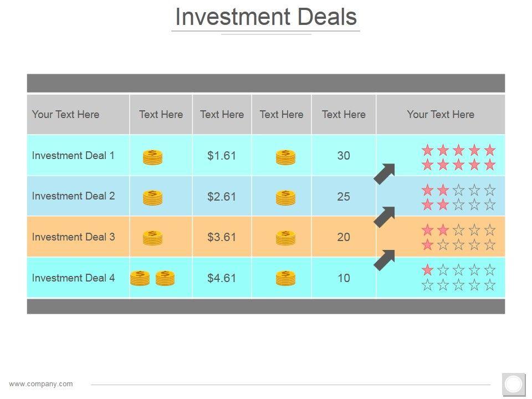This screenshot has height=399, width=532.
Task: Click the value 30 in Deal 1 row
Action: click(344, 156)
